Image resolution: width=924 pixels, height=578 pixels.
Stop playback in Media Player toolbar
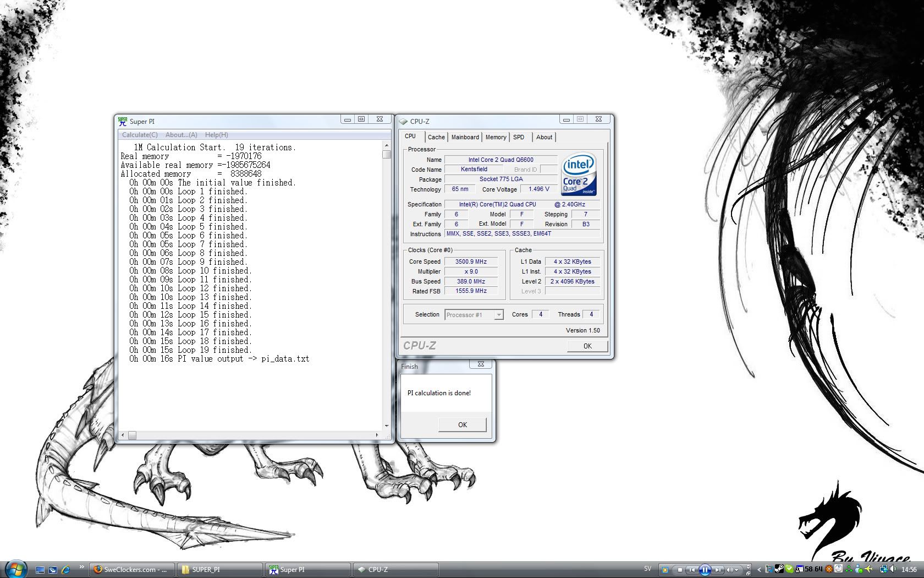point(680,570)
